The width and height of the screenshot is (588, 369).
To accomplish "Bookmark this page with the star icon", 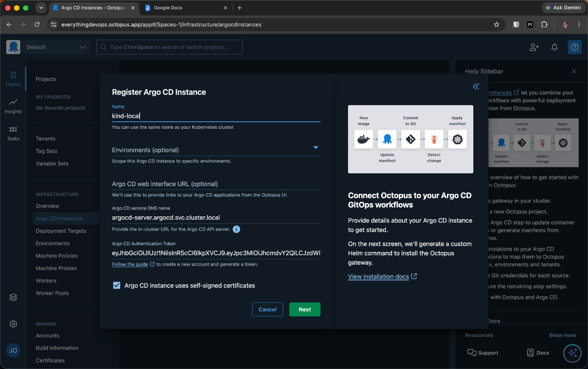I will pos(496,25).
